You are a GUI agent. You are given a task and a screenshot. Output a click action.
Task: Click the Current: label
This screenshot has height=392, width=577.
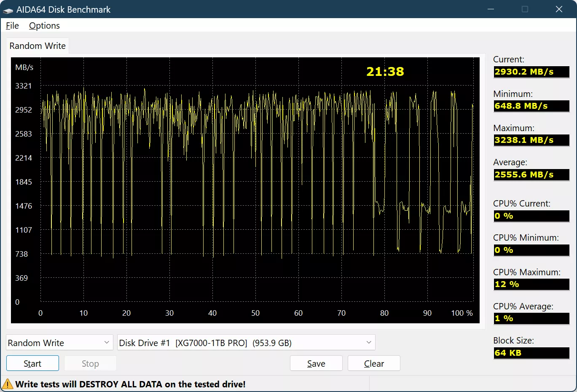pos(509,59)
